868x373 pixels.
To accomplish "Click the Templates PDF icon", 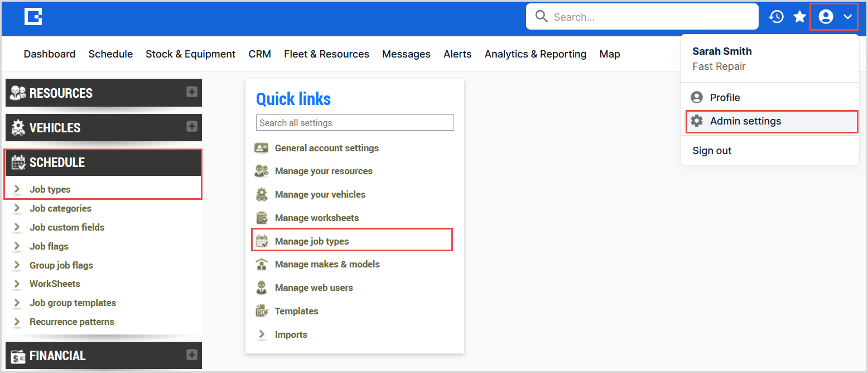I will click(x=261, y=311).
